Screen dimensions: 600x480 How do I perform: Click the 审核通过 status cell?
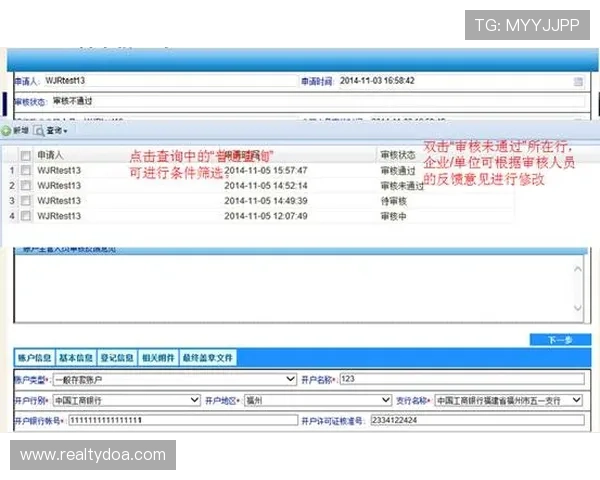(398, 170)
